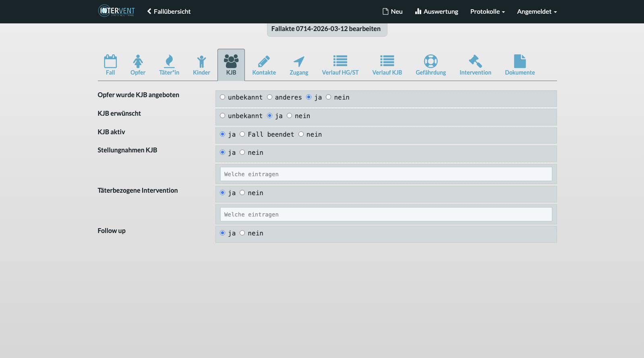Screen dimensions: 644x358
Task: Open Kontakte pencil icon tab
Action: (x=264, y=62)
